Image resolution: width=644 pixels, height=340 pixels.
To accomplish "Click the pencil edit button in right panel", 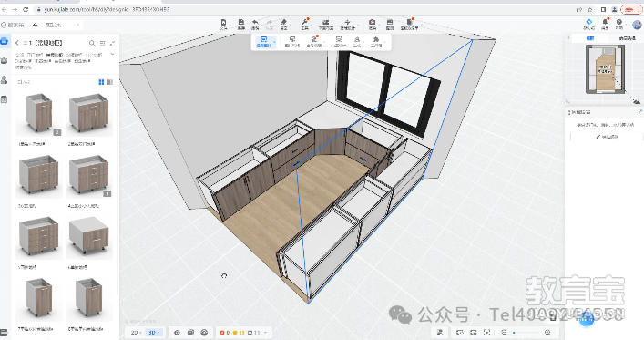I will [x=608, y=137].
